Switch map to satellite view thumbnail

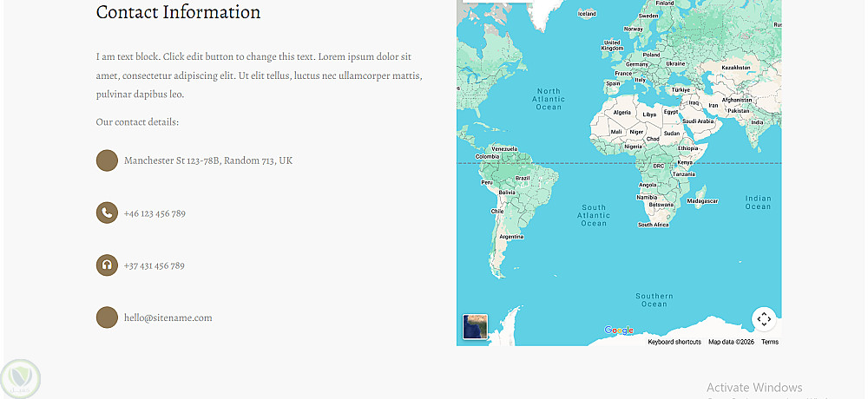point(475,326)
